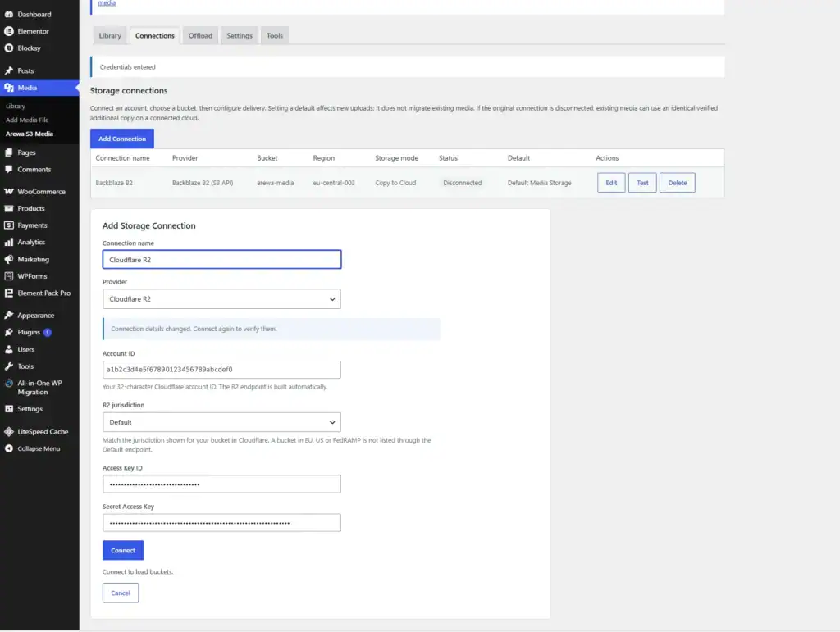The width and height of the screenshot is (840, 632).
Task: Focus the Connection name input field
Action: pos(221,260)
